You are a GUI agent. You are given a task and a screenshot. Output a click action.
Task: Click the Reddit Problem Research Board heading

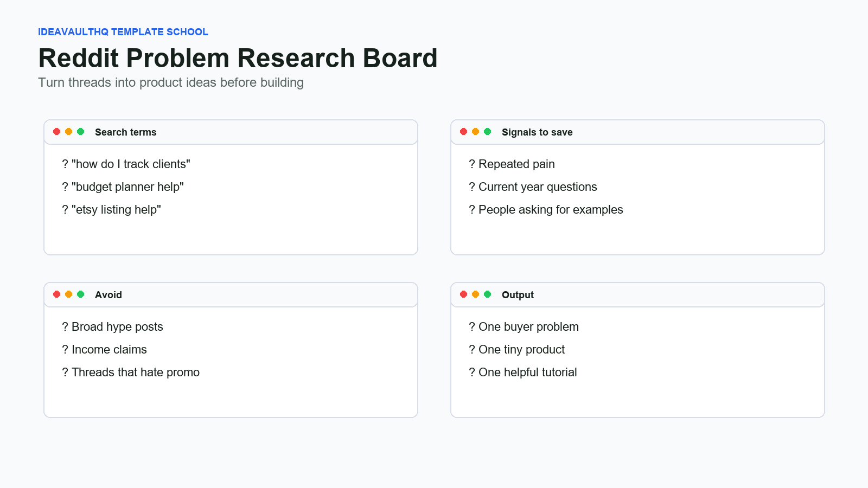coord(238,58)
